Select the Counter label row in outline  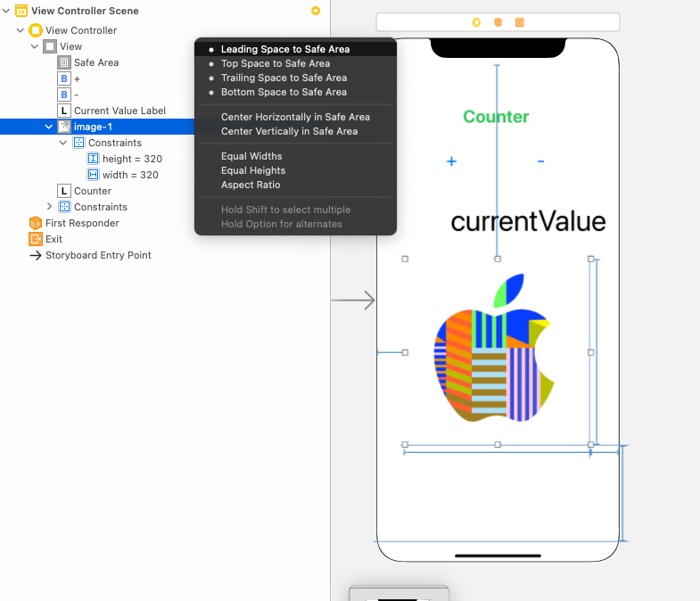pos(93,191)
